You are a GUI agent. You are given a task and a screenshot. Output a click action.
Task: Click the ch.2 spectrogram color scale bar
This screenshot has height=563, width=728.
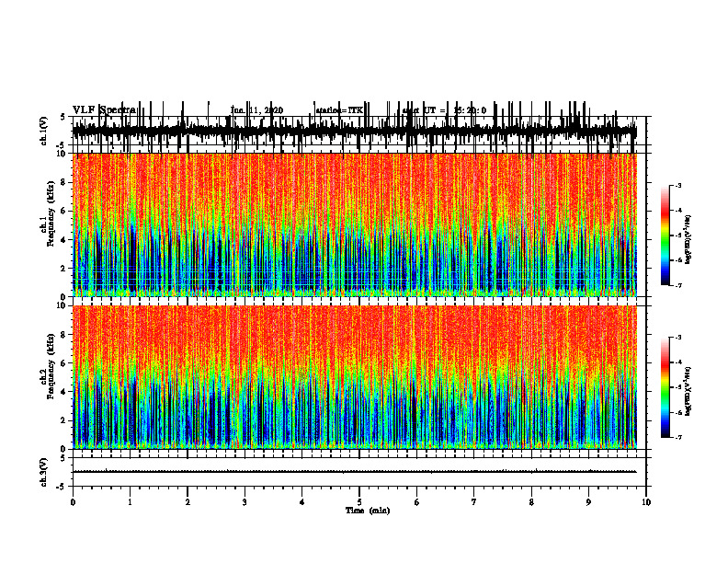pyautogui.click(x=665, y=387)
